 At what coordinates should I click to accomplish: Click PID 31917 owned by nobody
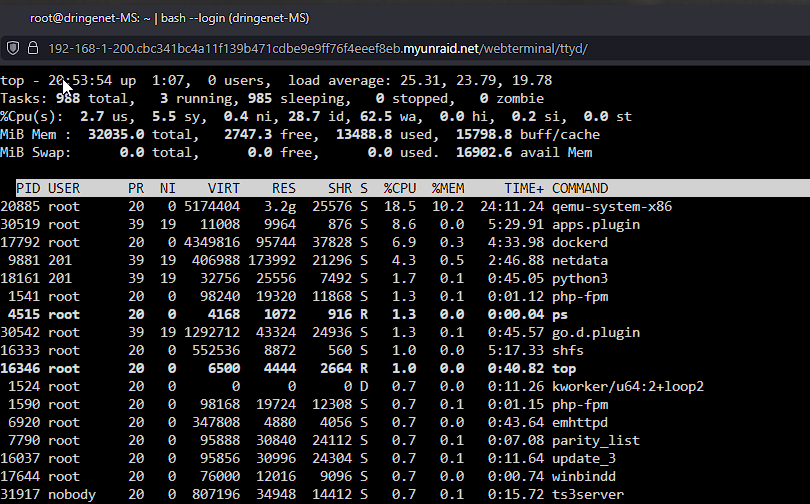(20, 495)
